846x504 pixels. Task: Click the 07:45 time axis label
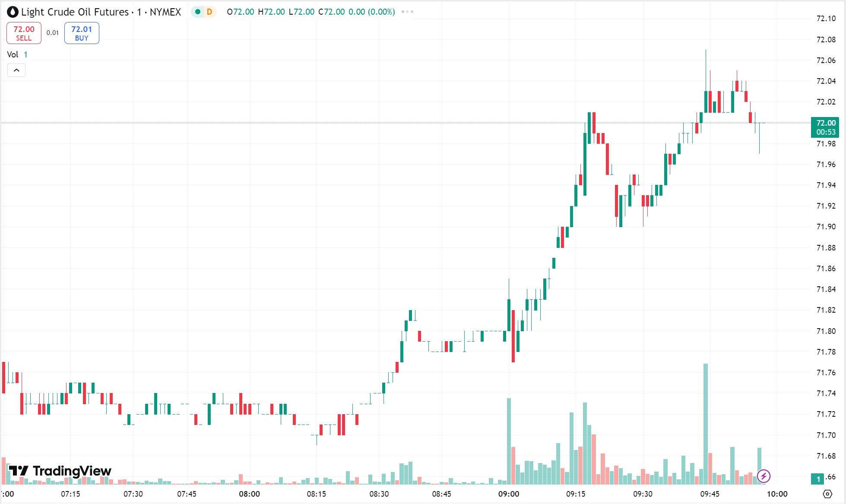click(x=187, y=494)
